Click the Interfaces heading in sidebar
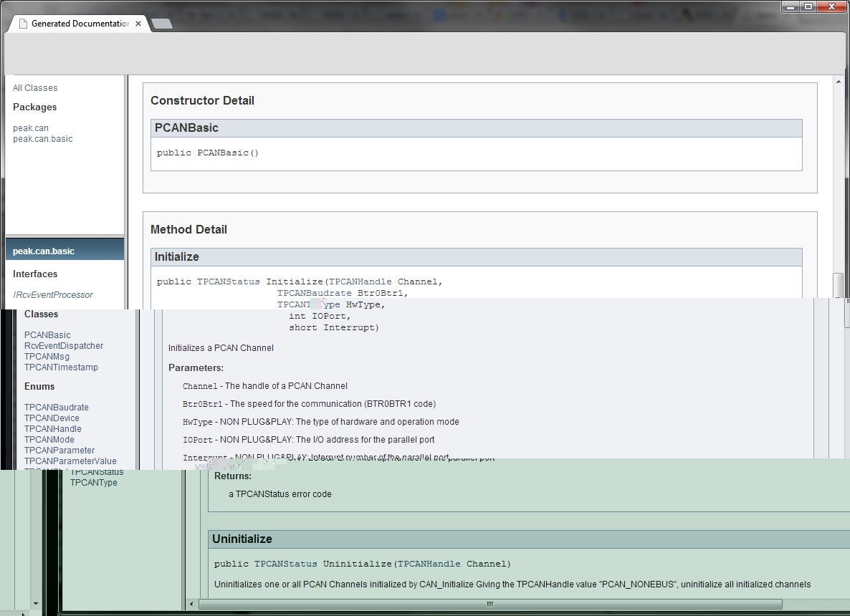This screenshot has height=616, width=850. pos(35,274)
